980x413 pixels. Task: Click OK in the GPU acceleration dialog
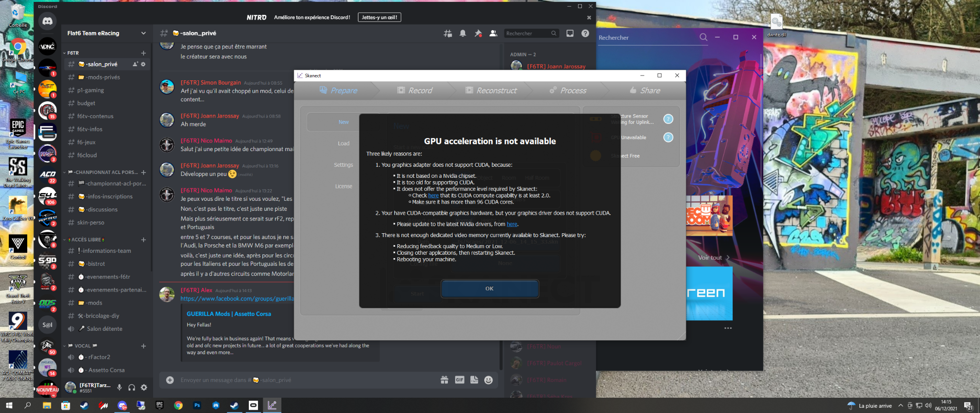click(490, 289)
